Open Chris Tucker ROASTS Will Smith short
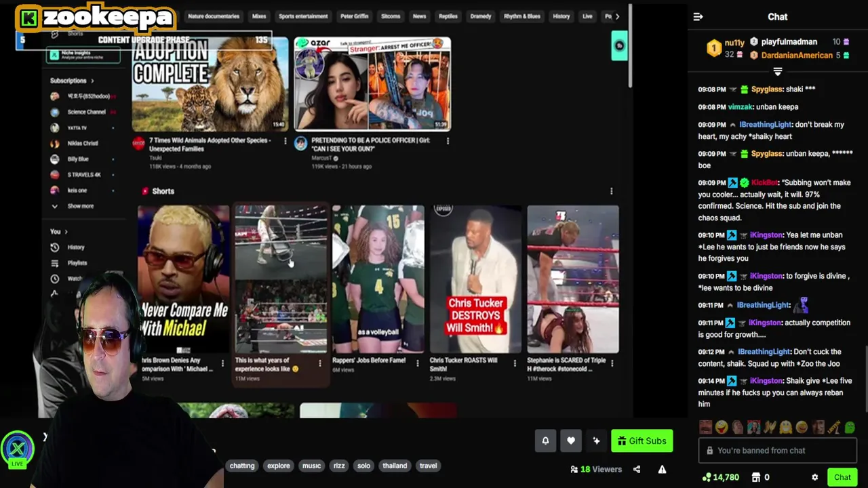This screenshot has height=488, width=868. click(x=475, y=279)
